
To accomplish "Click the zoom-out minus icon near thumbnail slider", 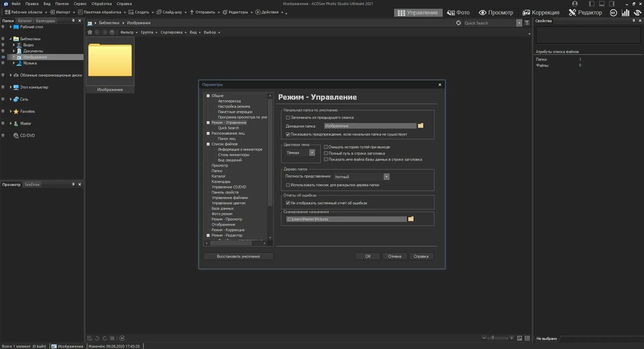I will click(x=484, y=338).
